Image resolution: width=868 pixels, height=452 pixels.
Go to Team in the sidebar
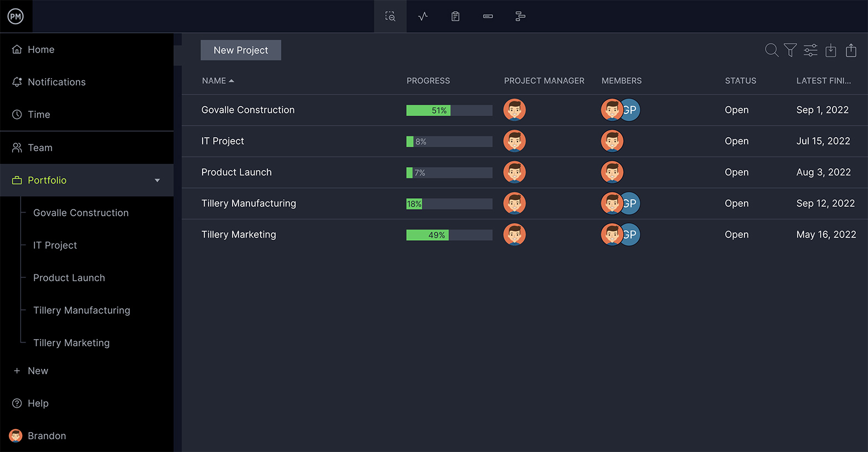pyautogui.click(x=40, y=148)
